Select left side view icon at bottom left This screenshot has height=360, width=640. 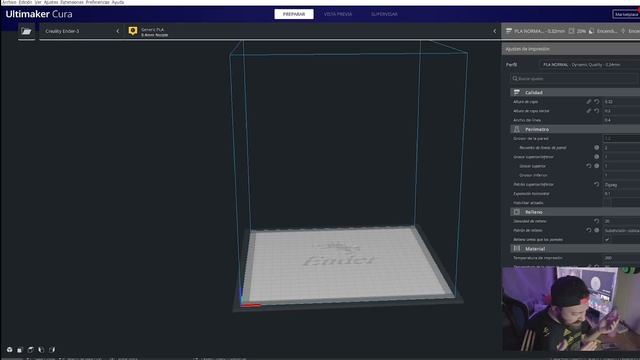[x=41, y=350]
